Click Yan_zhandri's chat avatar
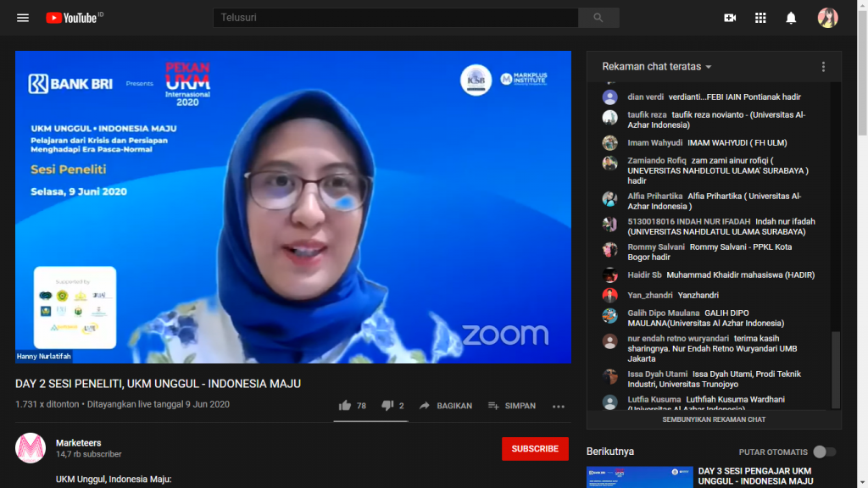Viewport: 868px width, 488px height. point(609,295)
